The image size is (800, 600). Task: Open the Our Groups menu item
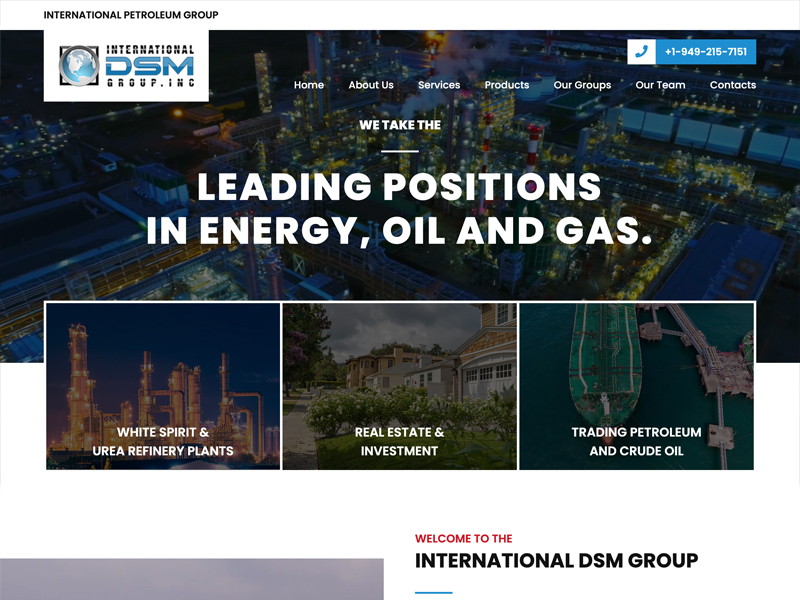click(582, 85)
